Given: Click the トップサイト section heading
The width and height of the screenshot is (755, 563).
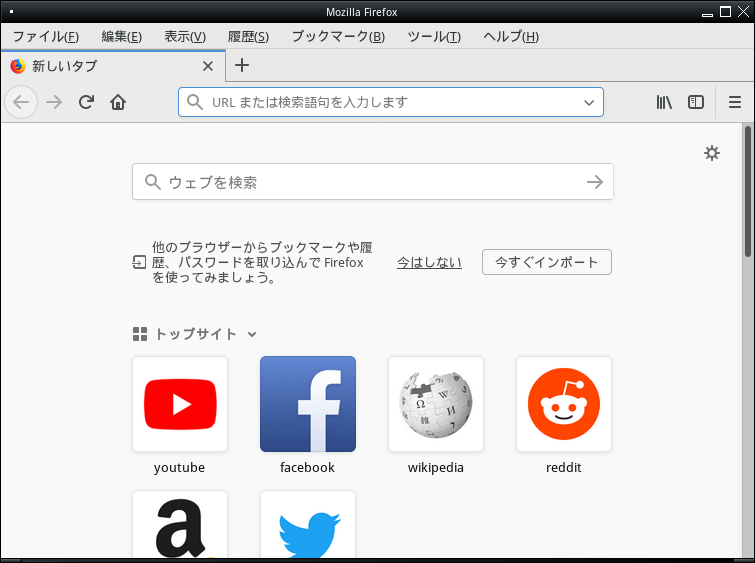Looking at the screenshot, I should click(x=196, y=334).
